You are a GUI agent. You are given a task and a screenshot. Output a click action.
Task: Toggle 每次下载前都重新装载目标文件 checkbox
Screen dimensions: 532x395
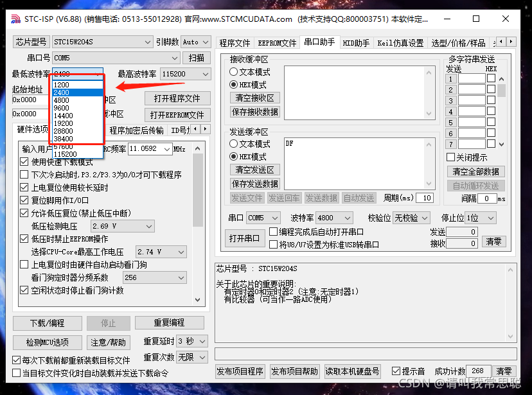[x=16, y=360]
